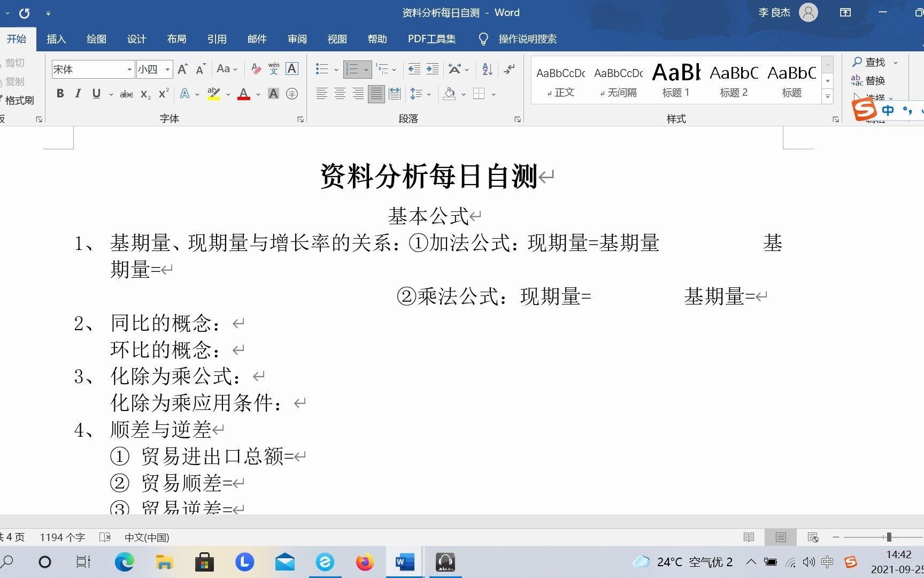Click the undo/repeat icon in title bar
The height and width of the screenshot is (578, 924).
[x=25, y=13]
